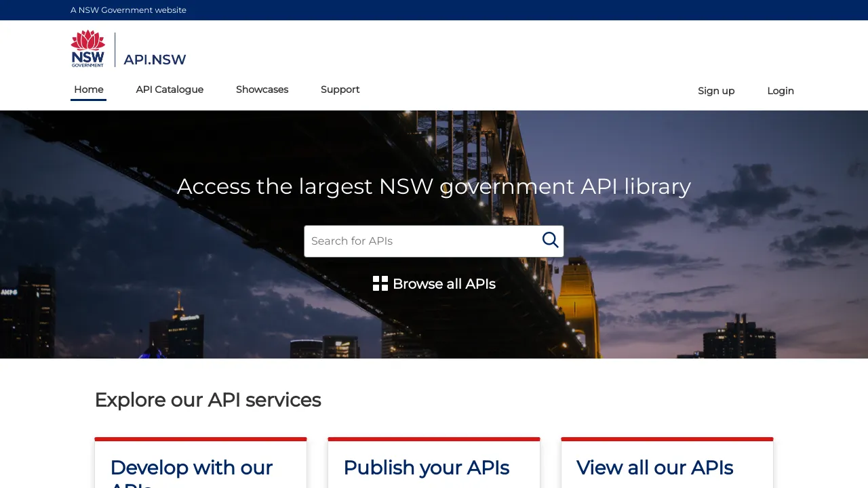Image resolution: width=868 pixels, height=488 pixels.
Task: Click the NSW Government waratah logo
Action: pos(88,49)
